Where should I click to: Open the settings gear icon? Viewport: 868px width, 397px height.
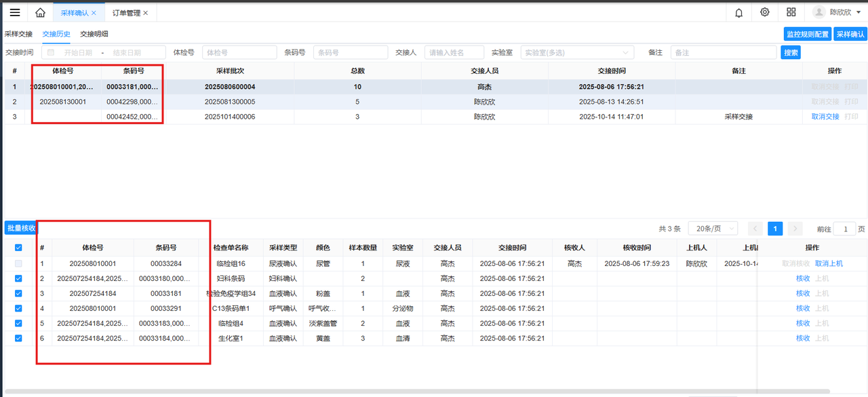[765, 12]
